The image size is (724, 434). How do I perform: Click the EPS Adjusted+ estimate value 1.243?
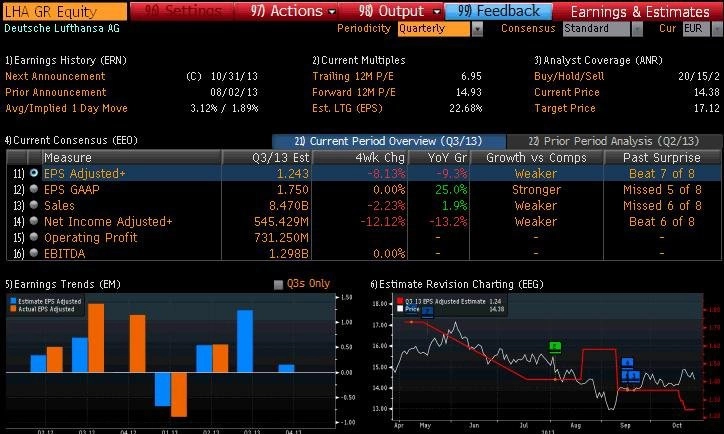pos(293,174)
